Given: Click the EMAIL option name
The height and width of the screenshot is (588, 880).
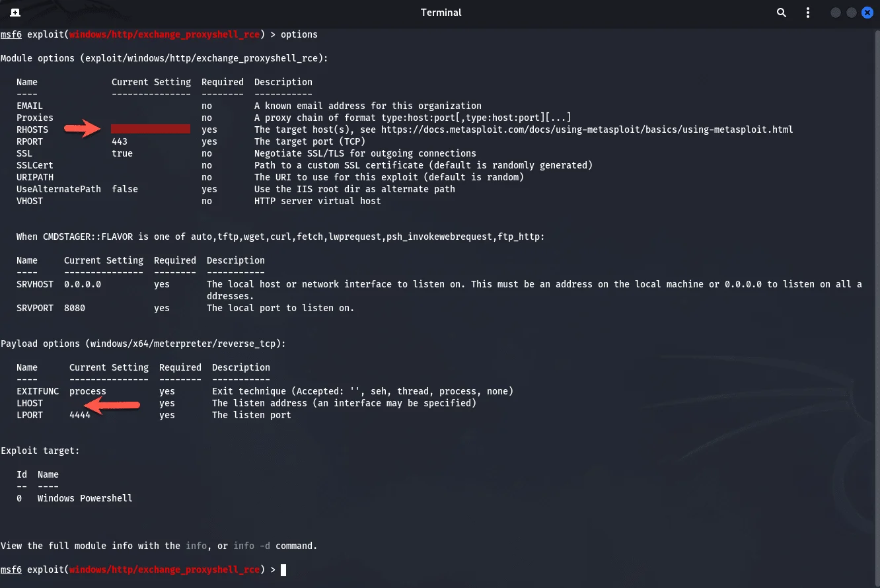Looking at the screenshot, I should [x=30, y=106].
